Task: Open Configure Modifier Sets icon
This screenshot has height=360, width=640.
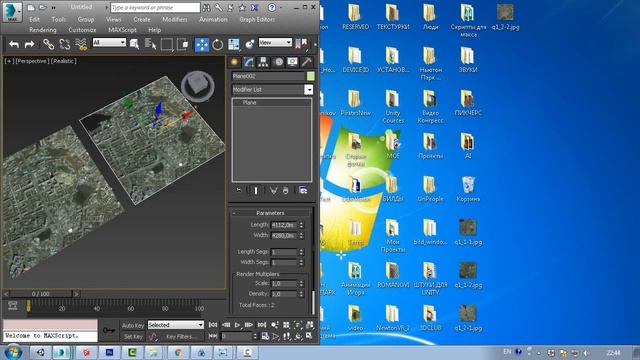Action: (x=303, y=190)
